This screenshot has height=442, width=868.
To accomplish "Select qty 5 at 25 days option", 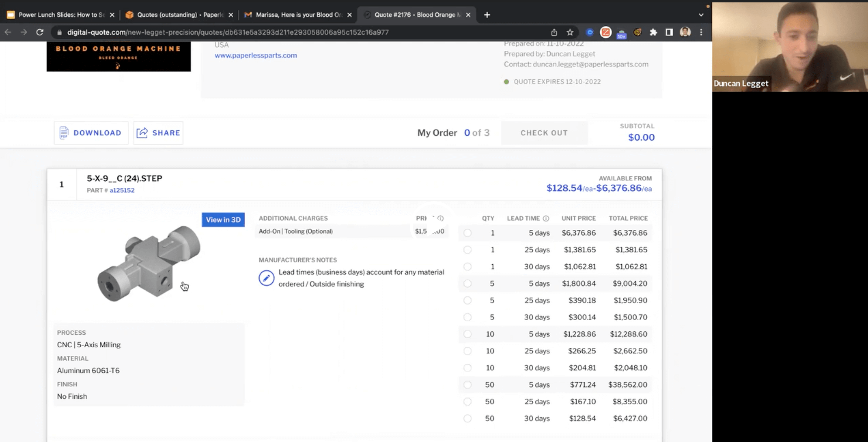I will click(467, 300).
